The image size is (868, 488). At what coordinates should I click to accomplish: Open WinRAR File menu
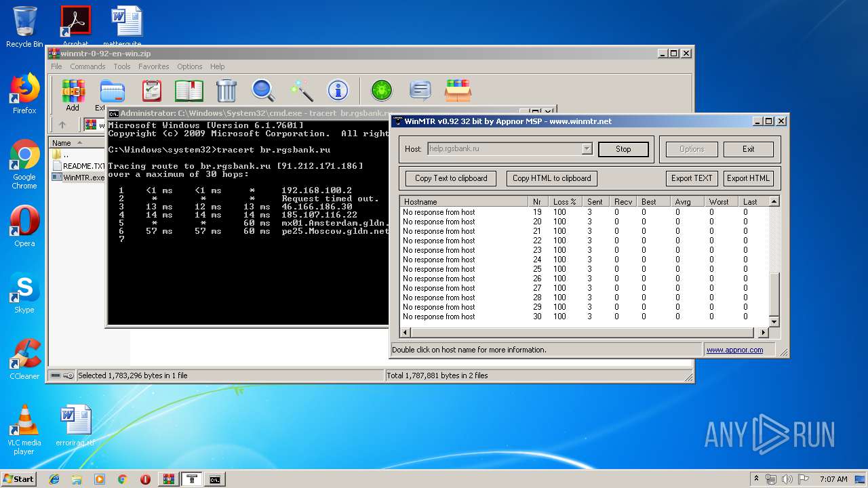click(56, 66)
